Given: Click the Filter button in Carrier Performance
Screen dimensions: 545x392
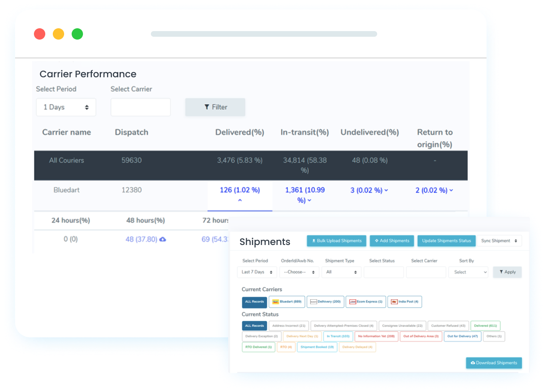Looking at the screenshot, I should tap(215, 107).
